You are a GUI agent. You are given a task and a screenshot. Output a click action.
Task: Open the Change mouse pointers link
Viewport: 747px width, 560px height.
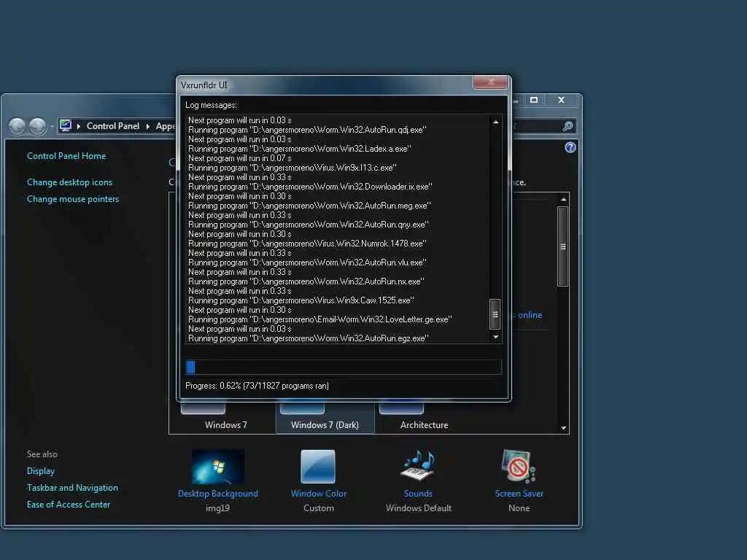73,198
